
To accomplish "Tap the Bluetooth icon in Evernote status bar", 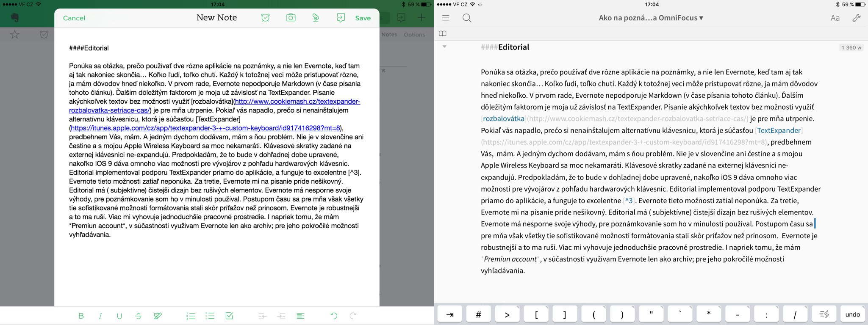I will tap(403, 4).
